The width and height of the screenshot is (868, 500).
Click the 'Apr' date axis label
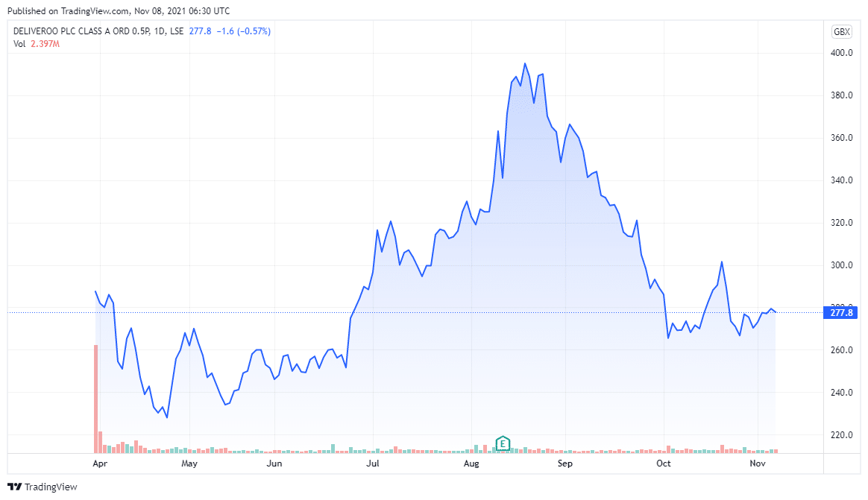coord(100,463)
